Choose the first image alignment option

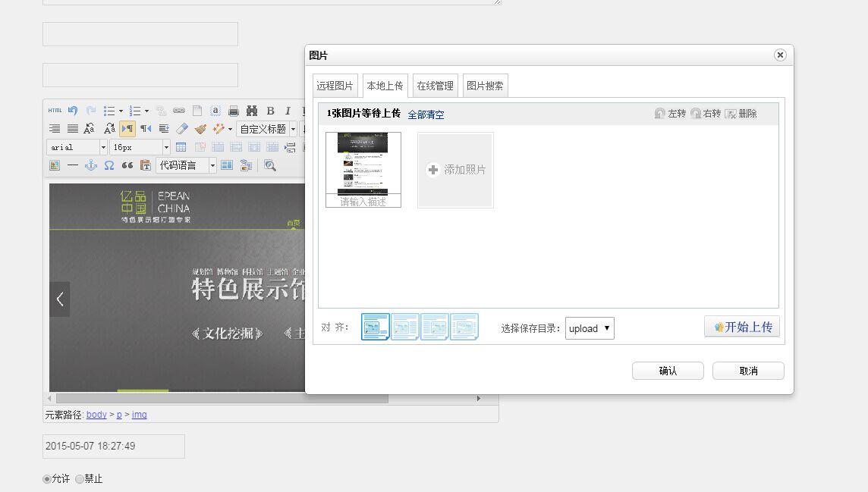[x=376, y=327]
